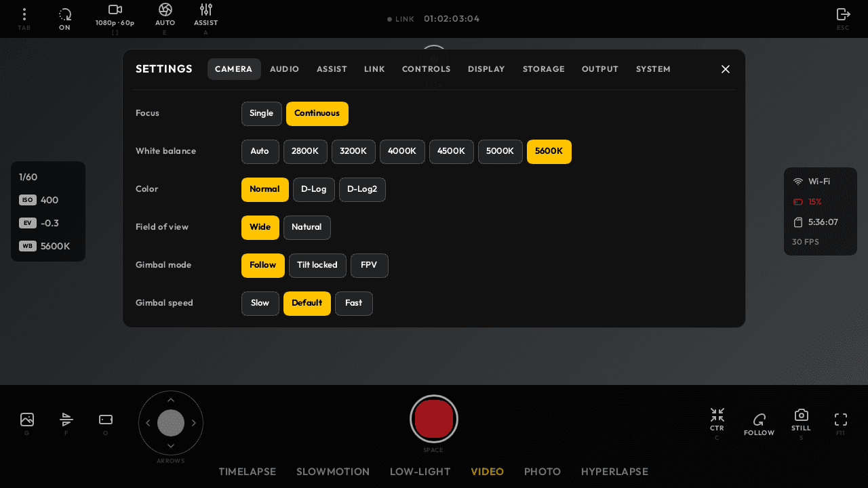Screen dimensions: 868x488
Task: Click the 1/60 shutter speed value
Action: pyautogui.click(x=28, y=177)
